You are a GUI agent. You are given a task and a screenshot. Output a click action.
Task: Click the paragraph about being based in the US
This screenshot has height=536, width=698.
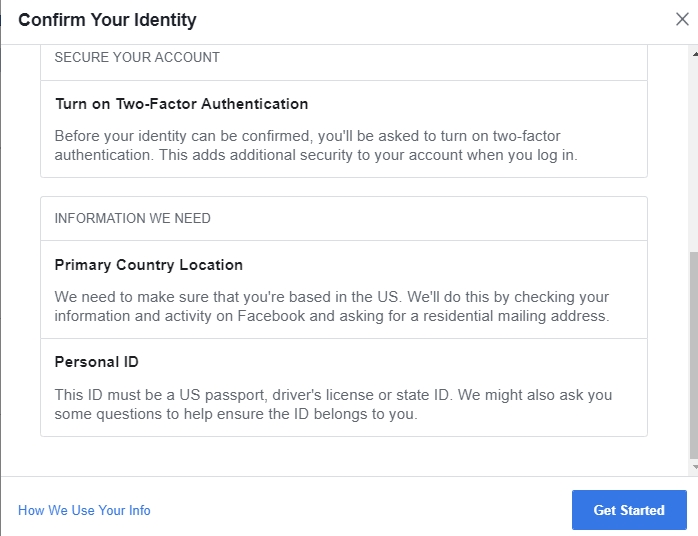click(331, 306)
